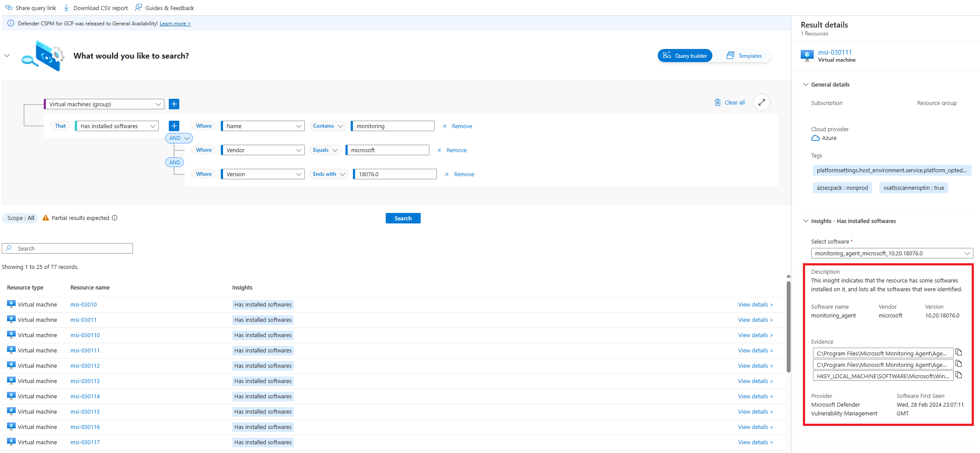Click inside the results search field
Image resolution: width=980 pixels, height=453 pixels.
(x=67, y=248)
